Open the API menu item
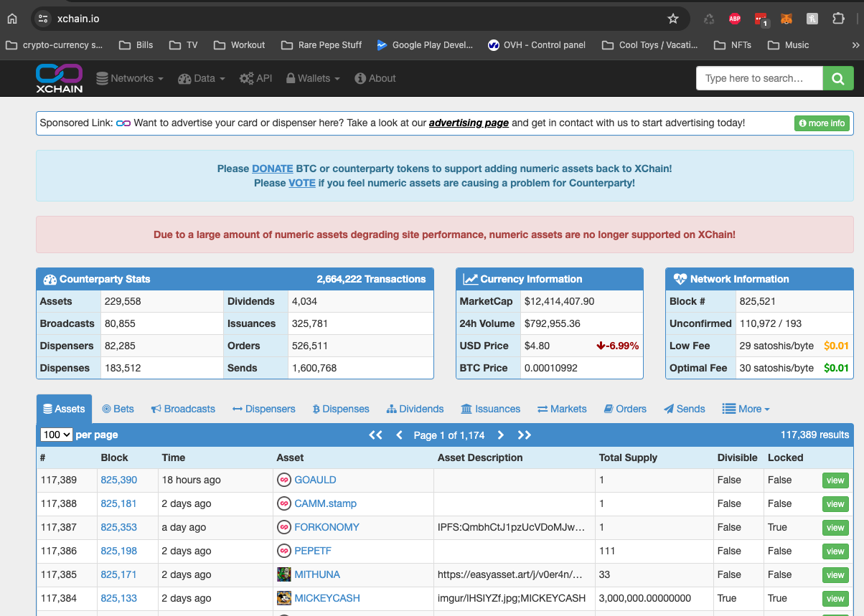 pyautogui.click(x=256, y=78)
